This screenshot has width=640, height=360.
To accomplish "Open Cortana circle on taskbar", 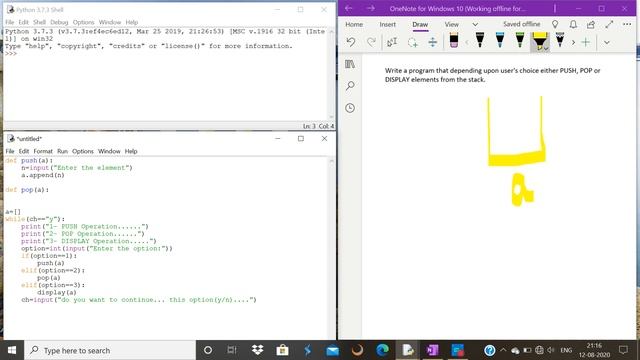I will click(x=208, y=350).
